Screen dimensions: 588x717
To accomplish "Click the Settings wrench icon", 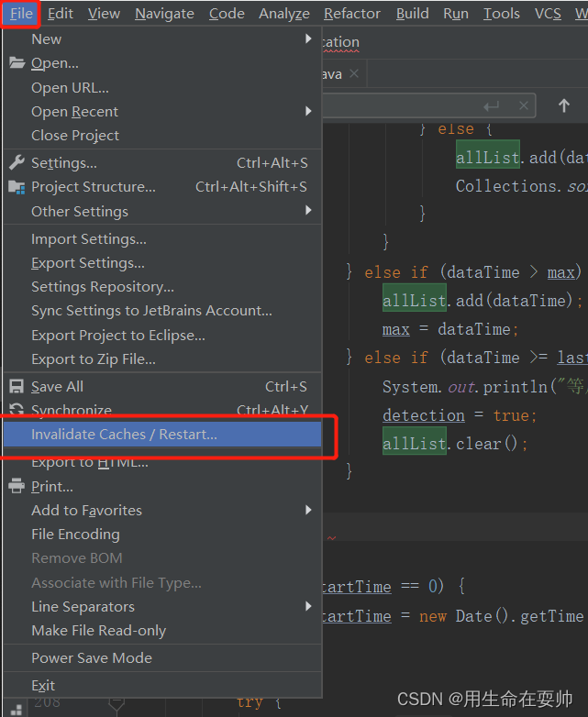I will click(17, 162).
